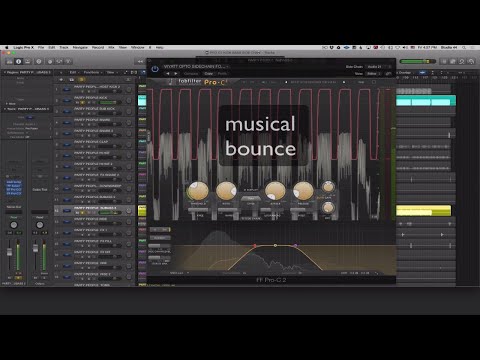This screenshot has height=360, width=480.
Task: Click the add track plus icon
Action: (61, 80)
